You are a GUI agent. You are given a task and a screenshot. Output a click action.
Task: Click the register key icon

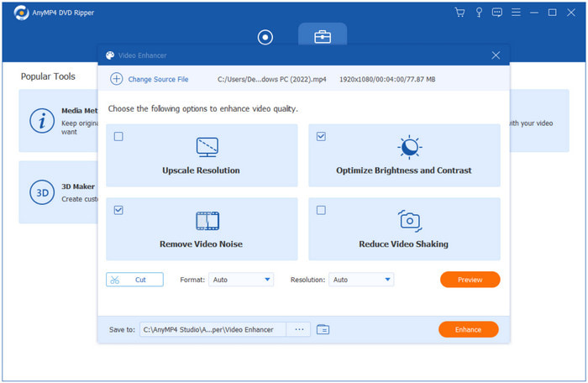[479, 13]
